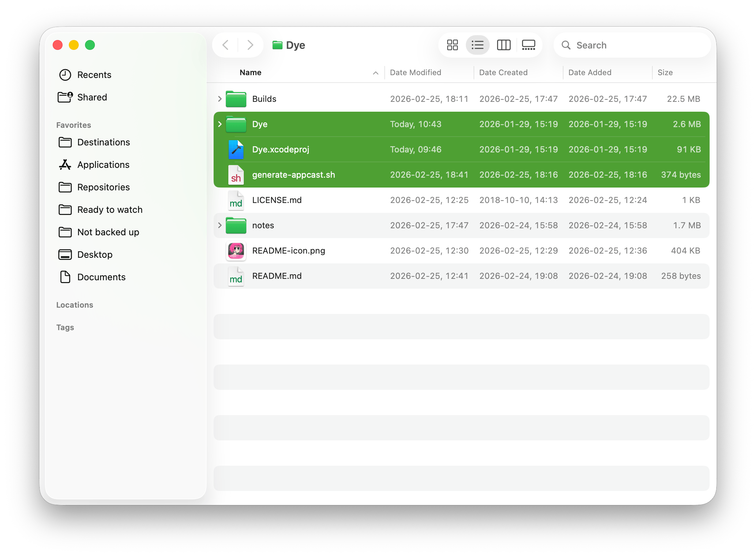756x557 pixels.
Task: Open Recents in sidebar
Action: [94, 75]
